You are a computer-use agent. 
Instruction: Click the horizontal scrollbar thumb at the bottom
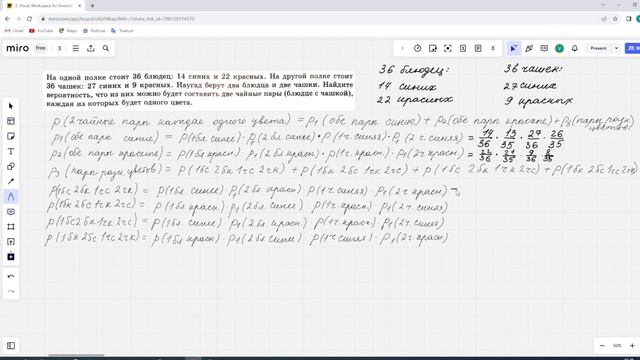(x=76, y=355)
